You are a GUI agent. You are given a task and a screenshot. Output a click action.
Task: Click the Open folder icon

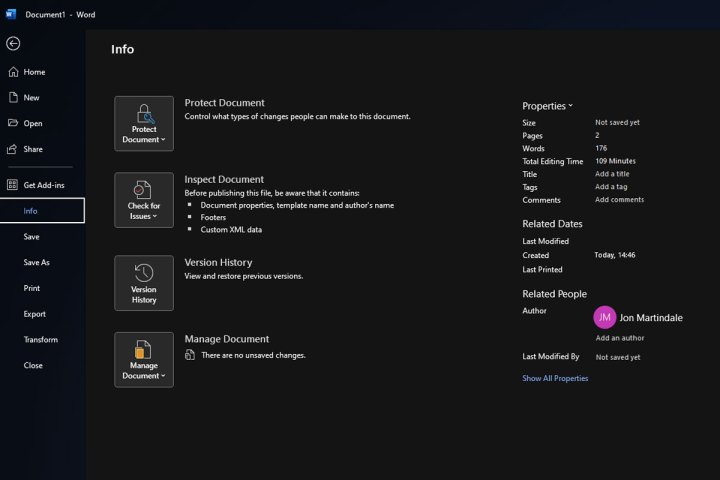coord(13,123)
